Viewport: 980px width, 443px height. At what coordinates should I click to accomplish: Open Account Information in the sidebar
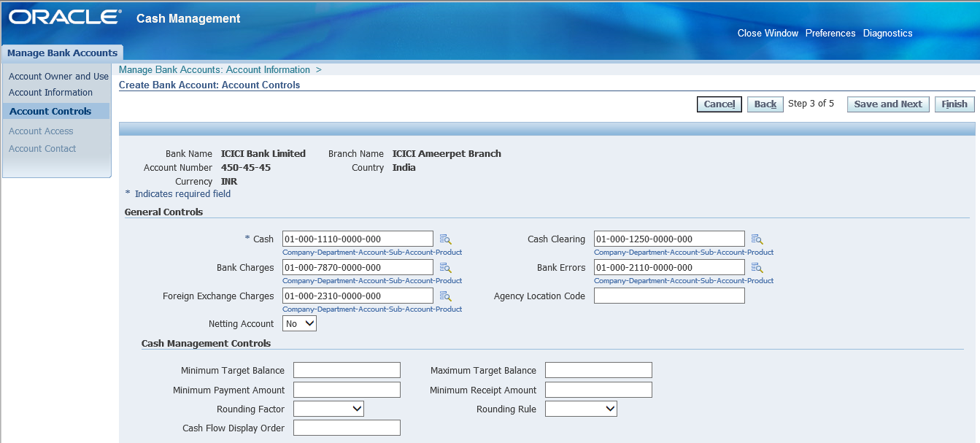[50, 93]
